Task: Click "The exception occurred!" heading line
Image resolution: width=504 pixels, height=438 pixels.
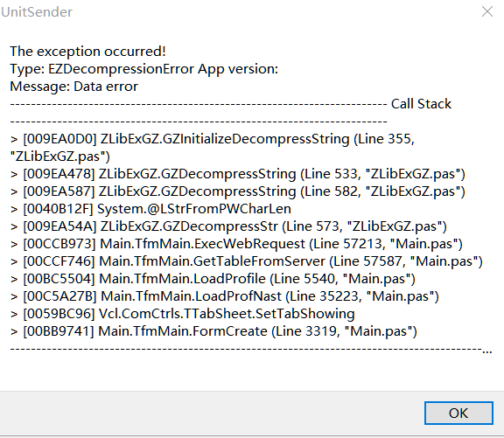Action: [87, 52]
